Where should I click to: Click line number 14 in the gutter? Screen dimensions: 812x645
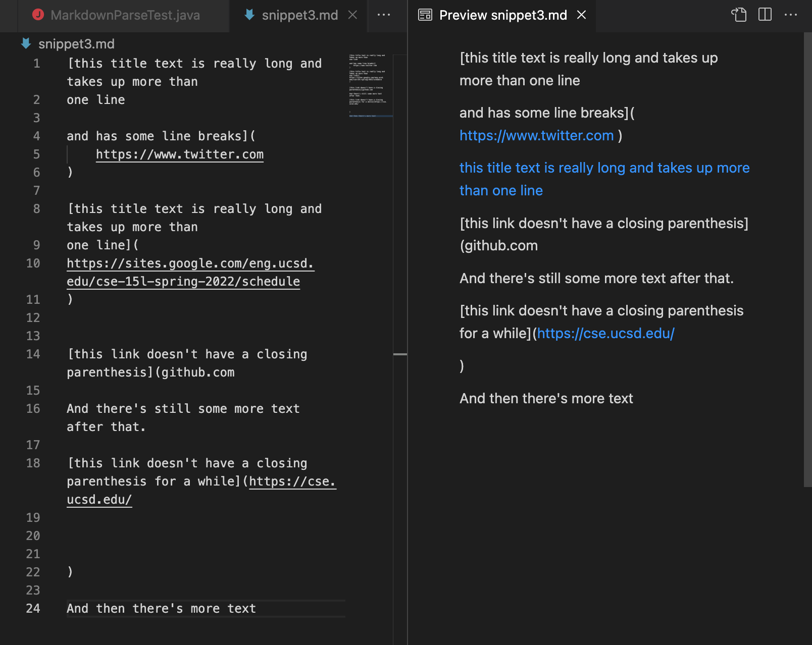pyautogui.click(x=33, y=354)
